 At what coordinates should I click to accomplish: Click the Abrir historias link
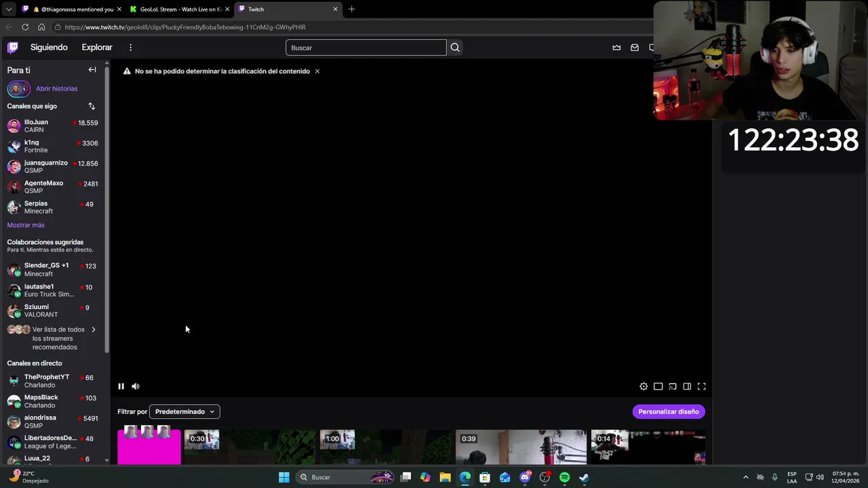tap(57, 89)
